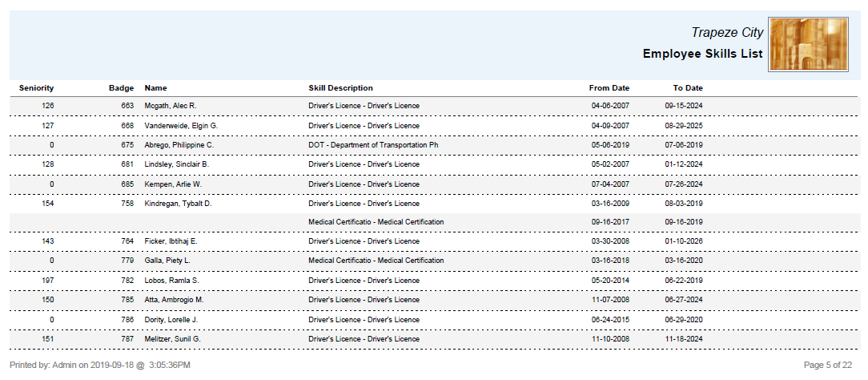Screen dimensions: 868x380
Task: Click badge number 668
Action: (x=127, y=126)
